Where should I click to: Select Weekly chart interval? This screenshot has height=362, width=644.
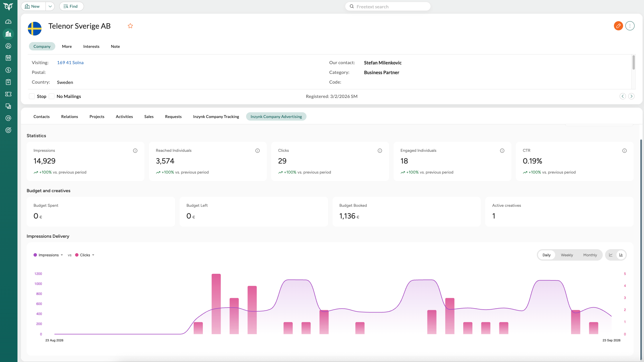tap(567, 255)
